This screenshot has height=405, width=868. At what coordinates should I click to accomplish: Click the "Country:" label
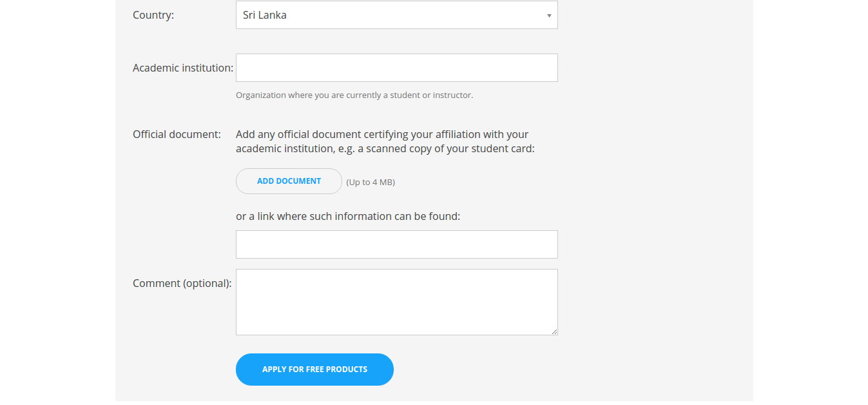(153, 15)
